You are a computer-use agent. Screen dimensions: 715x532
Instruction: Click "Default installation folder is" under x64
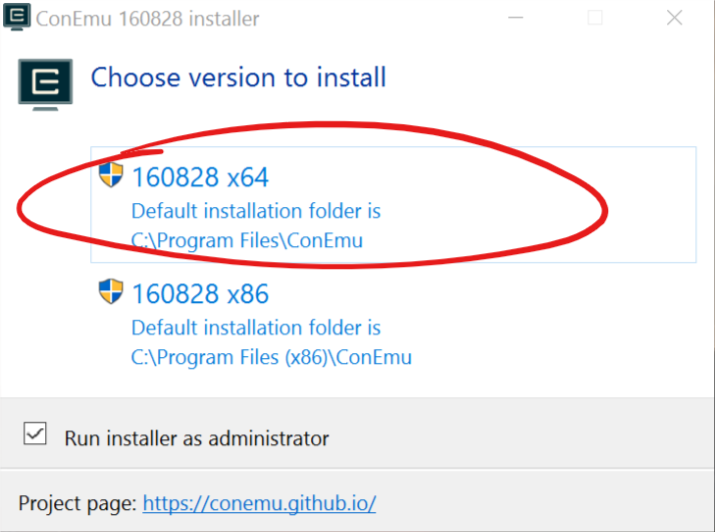tap(256, 211)
